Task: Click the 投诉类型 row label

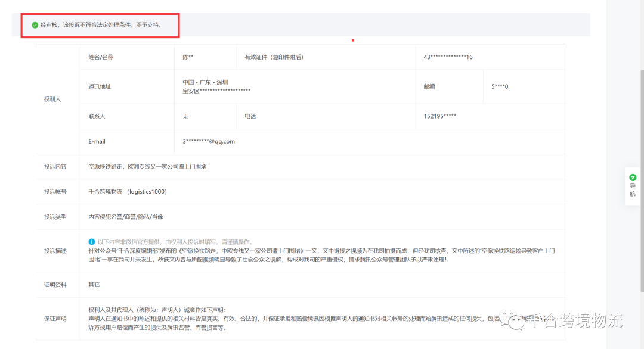Action: (x=55, y=217)
